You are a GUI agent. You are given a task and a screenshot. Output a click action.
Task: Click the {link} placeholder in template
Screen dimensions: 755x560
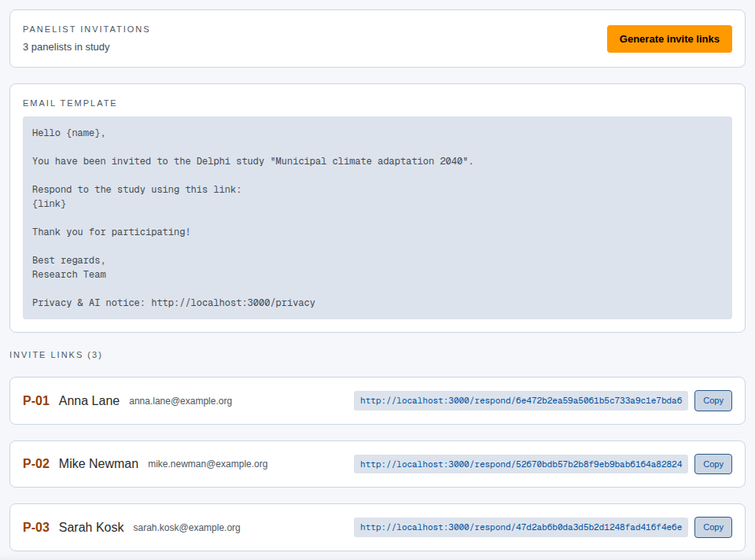(49, 204)
